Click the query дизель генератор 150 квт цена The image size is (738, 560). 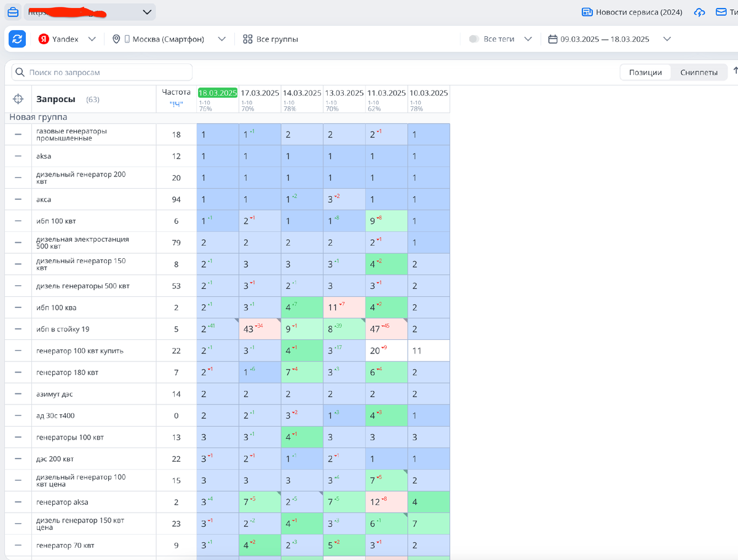tap(80, 524)
